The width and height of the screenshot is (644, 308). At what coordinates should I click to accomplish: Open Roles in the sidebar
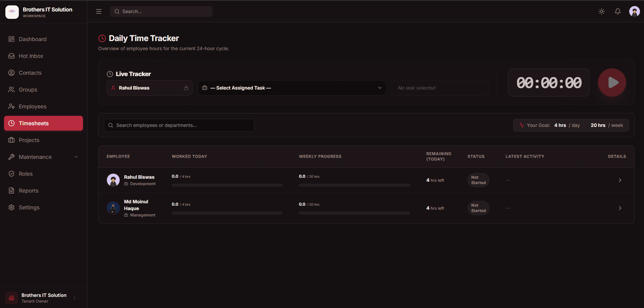[x=44, y=174]
